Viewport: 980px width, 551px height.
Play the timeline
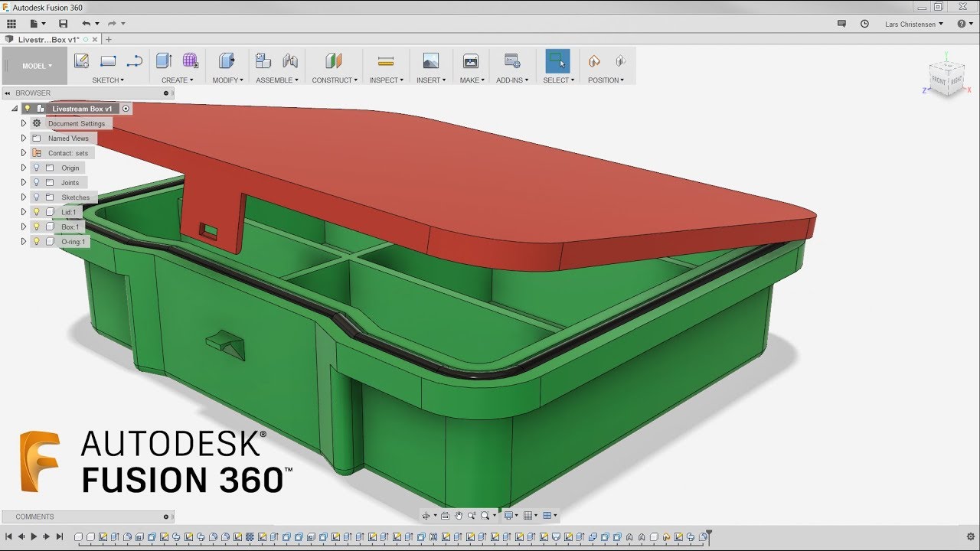[34, 536]
